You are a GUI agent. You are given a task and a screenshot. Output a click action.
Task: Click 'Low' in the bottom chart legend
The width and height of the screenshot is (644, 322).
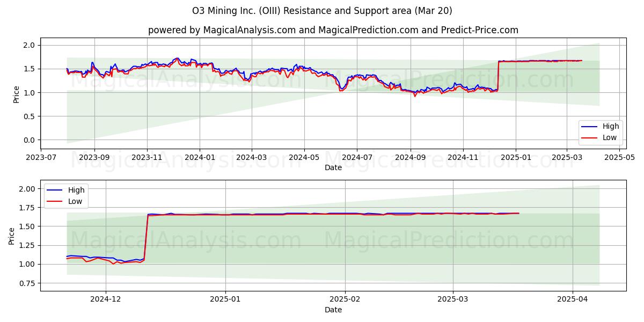coord(76,201)
